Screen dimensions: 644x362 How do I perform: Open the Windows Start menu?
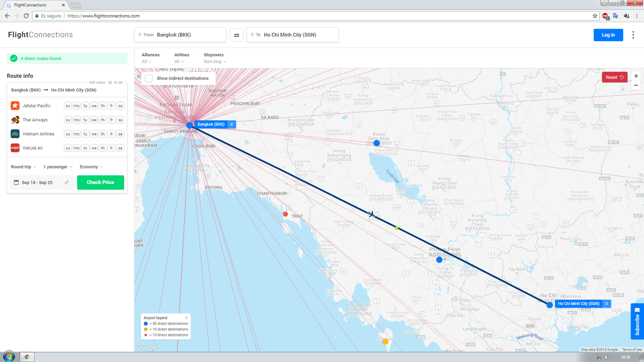pos(9,357)
